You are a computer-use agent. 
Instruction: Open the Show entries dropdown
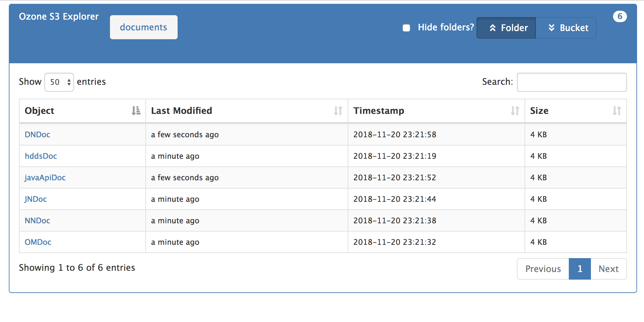(59, 82)
